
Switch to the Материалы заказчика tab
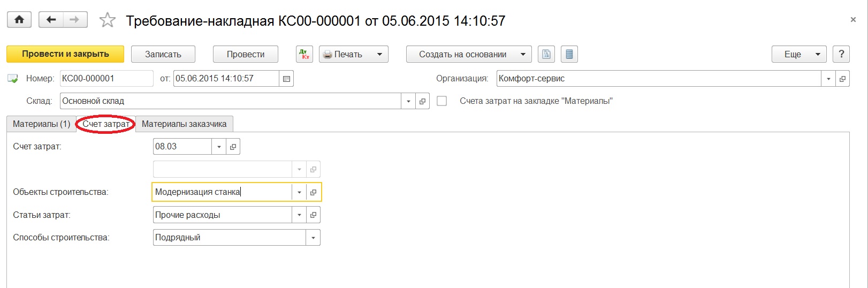click(x=184, y=124)
